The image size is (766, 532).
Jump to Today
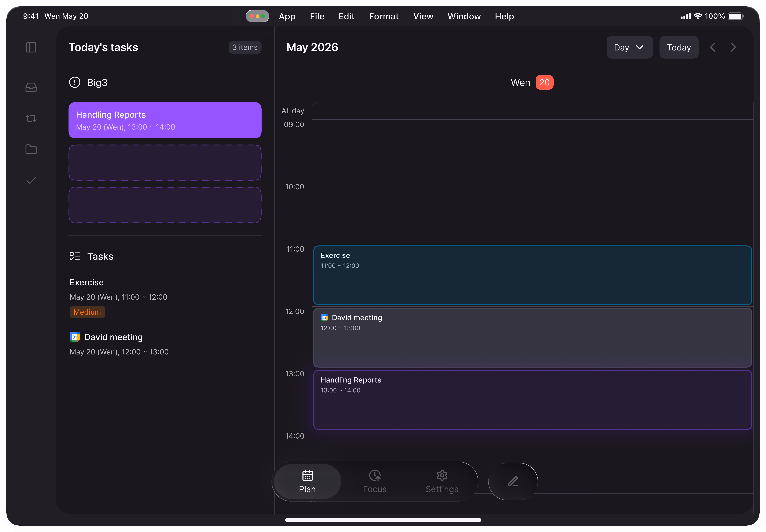pyautogui.click(x=679, y=47)
